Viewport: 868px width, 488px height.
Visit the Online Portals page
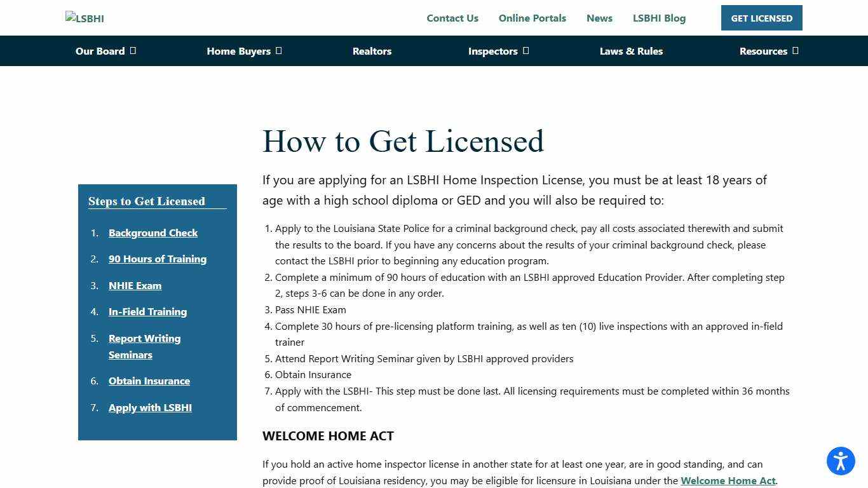click(x=532, y=18)
